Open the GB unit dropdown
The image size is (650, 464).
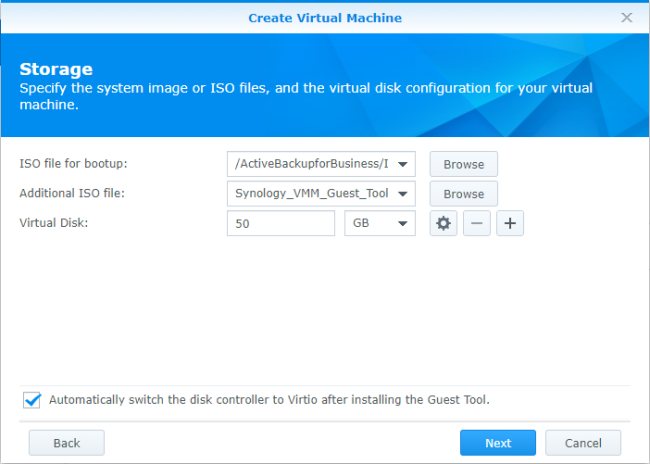(x=380, y=223)
